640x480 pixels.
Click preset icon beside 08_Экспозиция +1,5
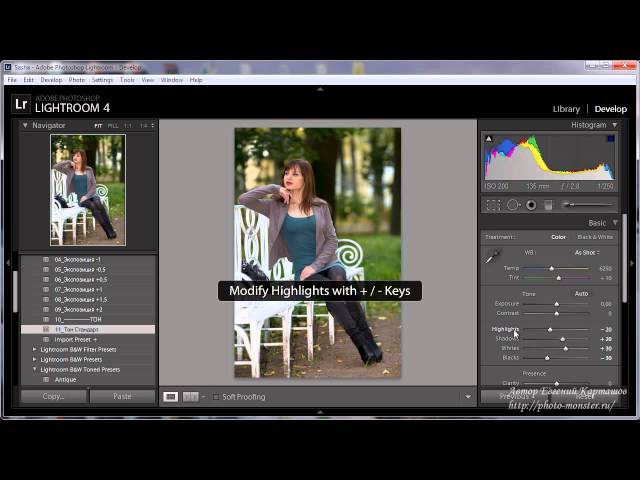[46, 300]
